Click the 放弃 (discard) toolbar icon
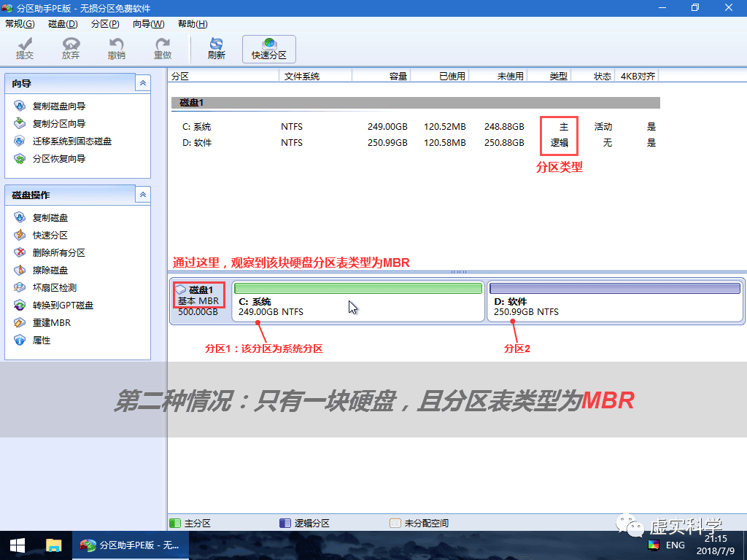 (71, 49)
